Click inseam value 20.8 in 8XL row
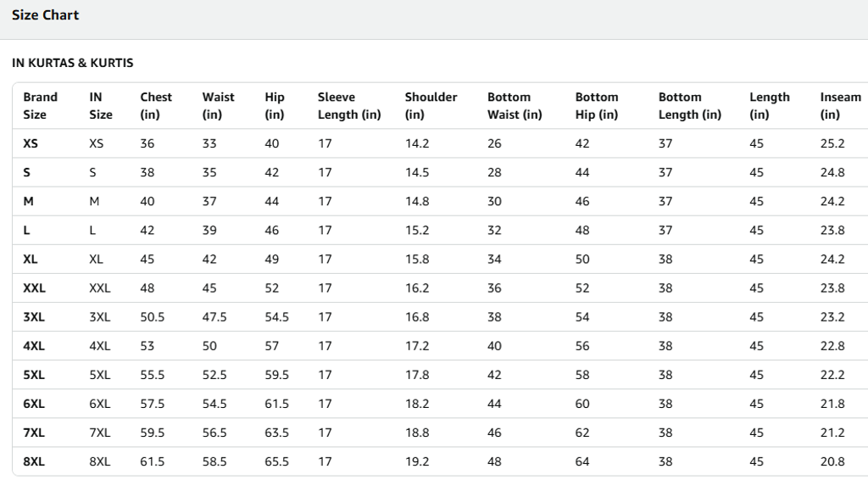Viewport: 868px width, 480px height. (x=832, y=461)
